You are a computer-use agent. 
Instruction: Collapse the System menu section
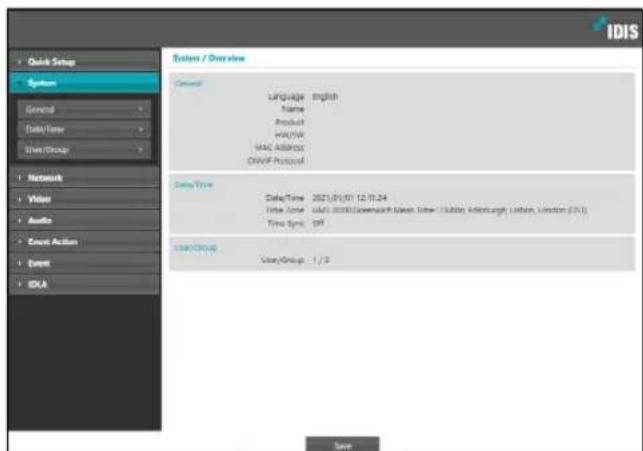(84, 83)
